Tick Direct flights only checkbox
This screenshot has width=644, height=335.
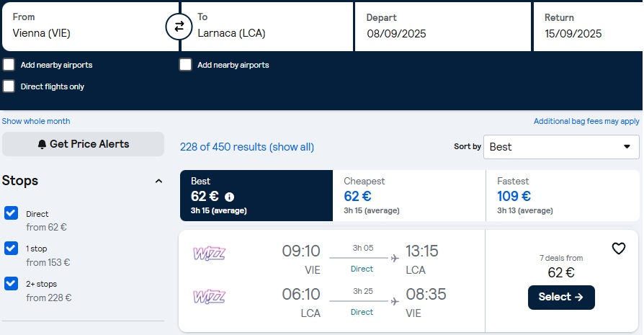tap(9, 86)
